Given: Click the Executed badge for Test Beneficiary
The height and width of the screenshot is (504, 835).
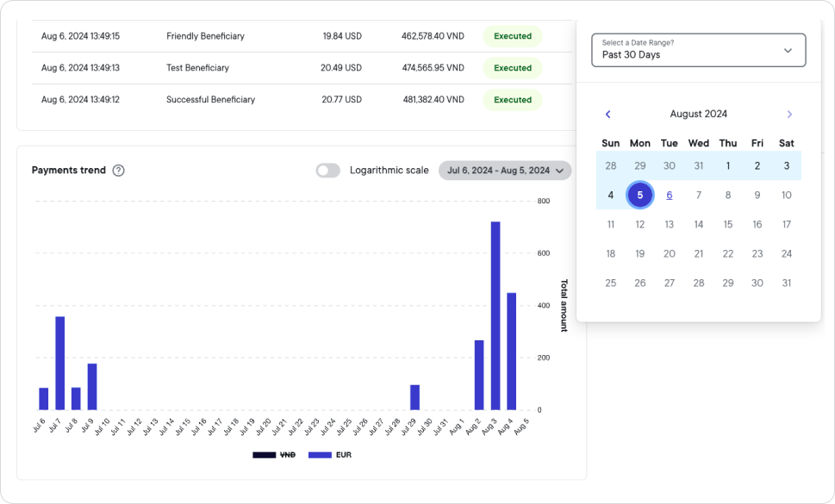Looking at the screenshot, I should (x=512, y=67).
